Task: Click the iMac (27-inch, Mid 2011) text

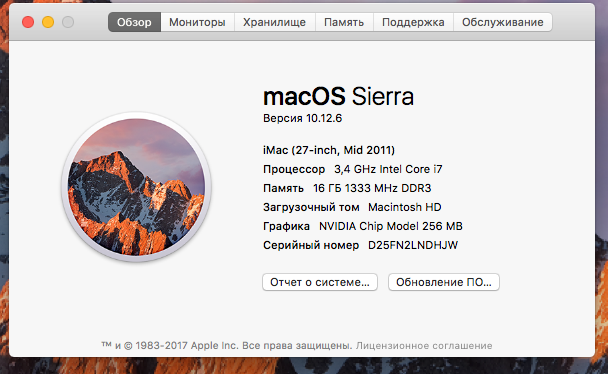Action: (329, 150)
